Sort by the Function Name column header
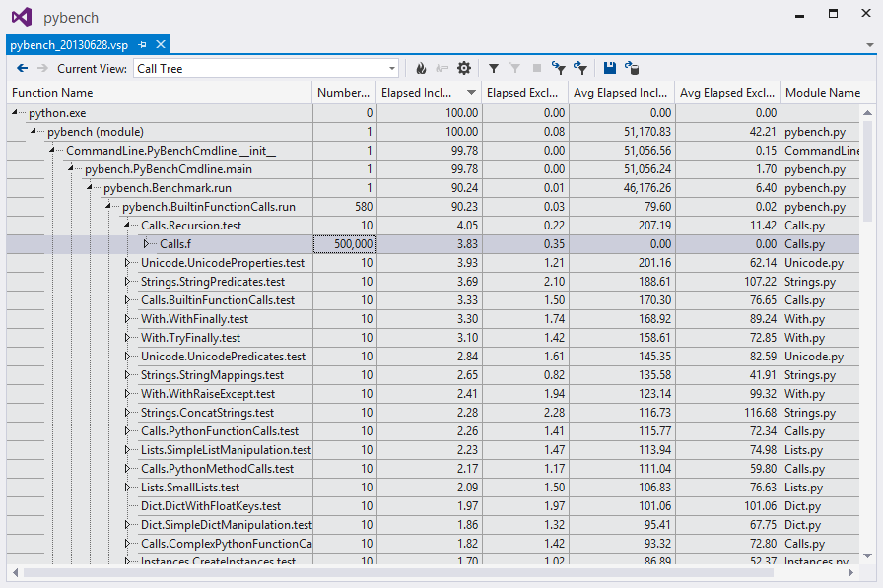This screenshot has width=883, height=588. click(x=160, y=93)
